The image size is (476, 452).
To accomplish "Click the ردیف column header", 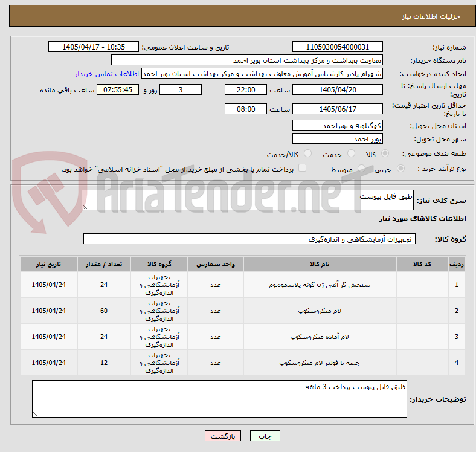I will (x=456, y=264).
